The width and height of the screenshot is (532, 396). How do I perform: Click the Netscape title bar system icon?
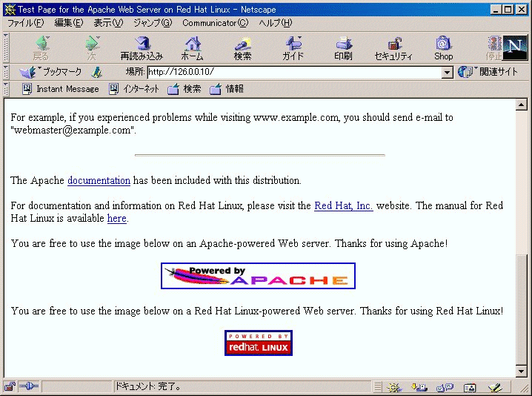tap(10, 10)
